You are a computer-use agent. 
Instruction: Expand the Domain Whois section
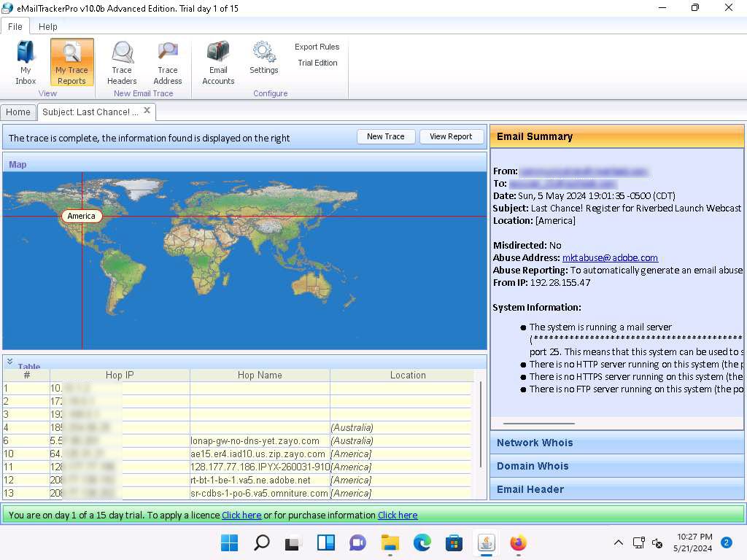[x=532, y=466]
